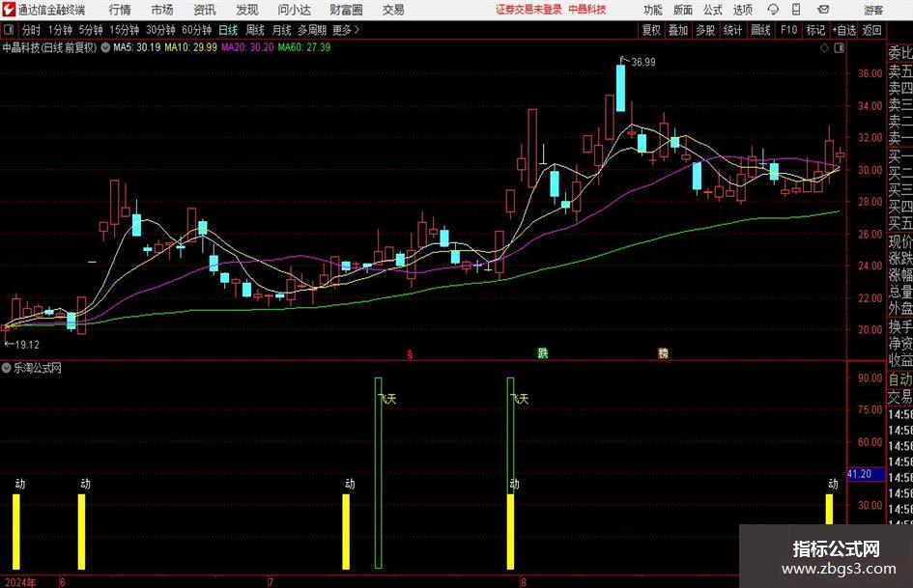913x588 pixels.
Task: Open the 选项 menu
Action: click(742, 10)
